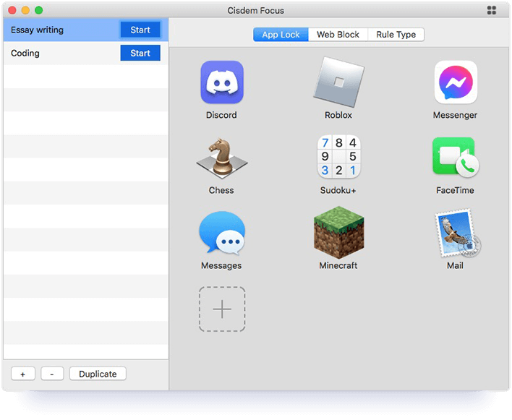
Task: Select the Roblox app icon
Action: pyautogui.click(x=338, y=82)
